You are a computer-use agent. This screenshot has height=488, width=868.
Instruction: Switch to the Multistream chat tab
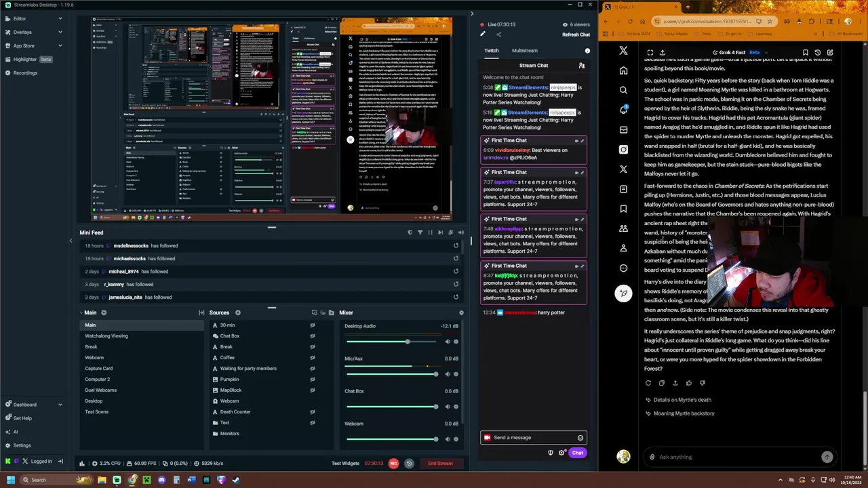pos(525,51)
